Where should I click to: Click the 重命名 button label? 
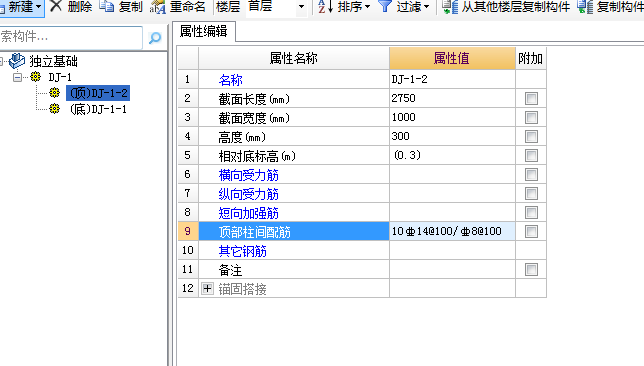tap(188, 7)
